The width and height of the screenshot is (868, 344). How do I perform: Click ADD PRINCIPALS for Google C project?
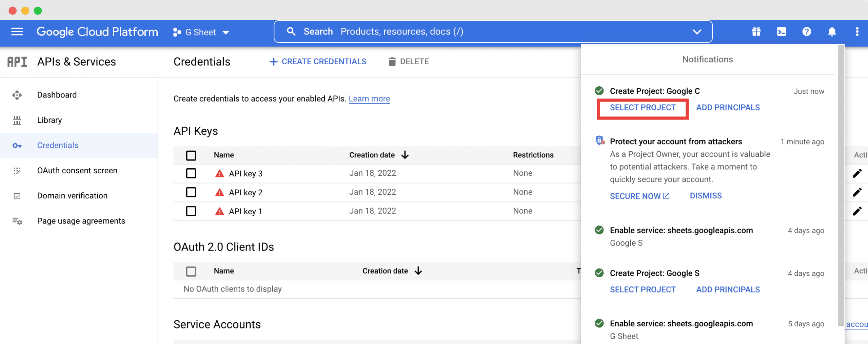coord(728,108)
